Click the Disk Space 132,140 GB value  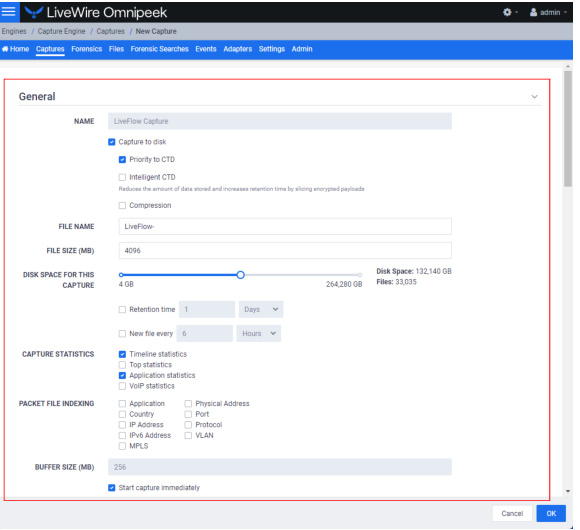click(x=433, y=271)
